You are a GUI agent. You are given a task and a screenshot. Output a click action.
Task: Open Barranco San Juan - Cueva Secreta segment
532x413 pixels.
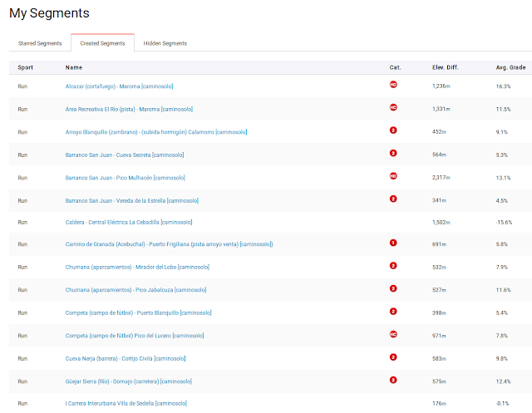pos(123,154)
